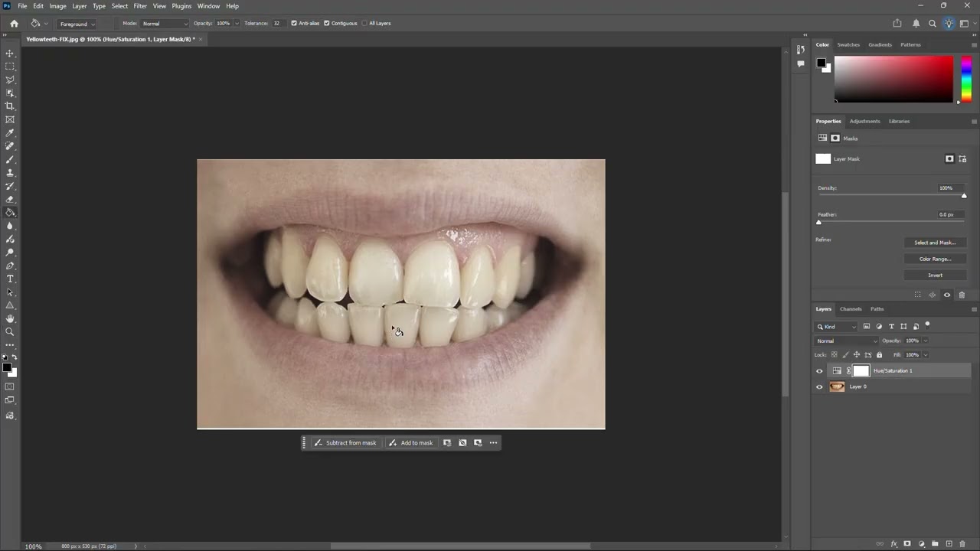Select the Pen tool
The width and height of the screenshot is (980, 551).
point(10,266)
